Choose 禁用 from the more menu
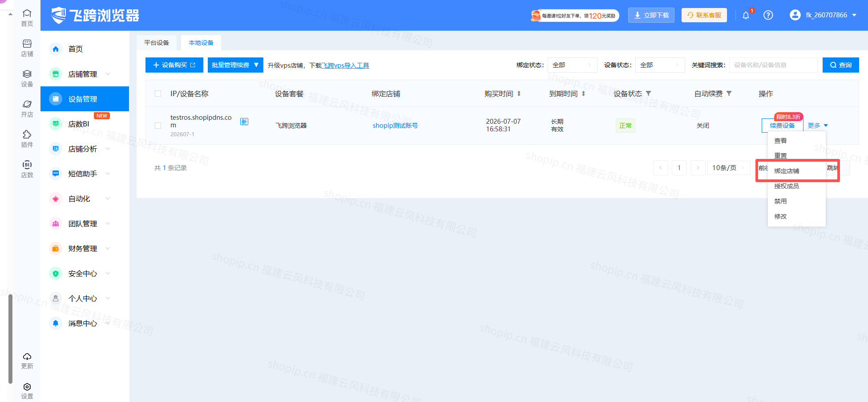 797,201
